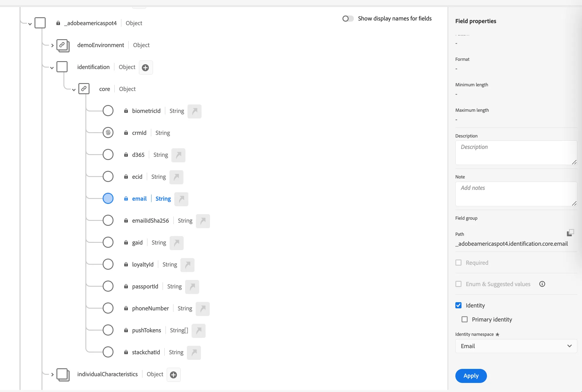Select the email field name in tree
This screenshot has width=582, height=392.
click(139, 199)
